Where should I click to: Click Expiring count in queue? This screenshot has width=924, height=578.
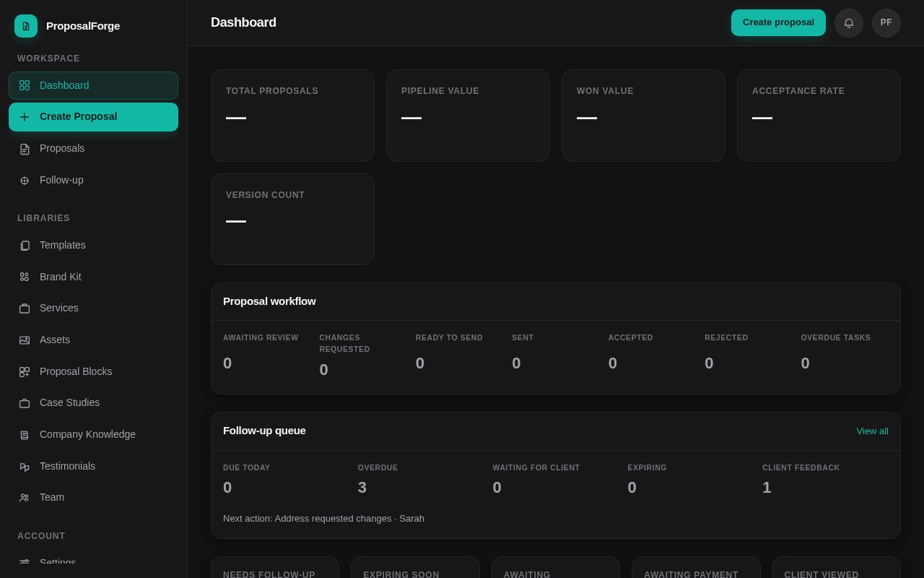pos(632,488)
